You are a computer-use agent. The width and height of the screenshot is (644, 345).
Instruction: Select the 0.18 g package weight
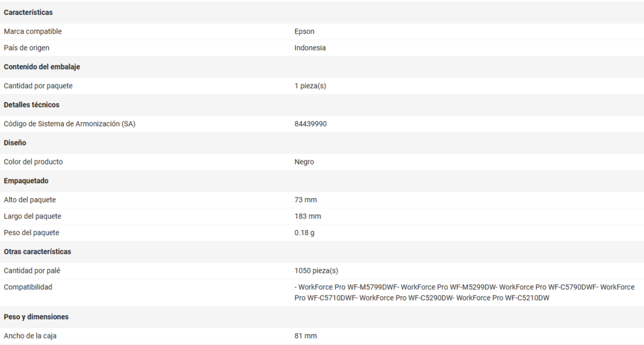click(x=304, y=233)
